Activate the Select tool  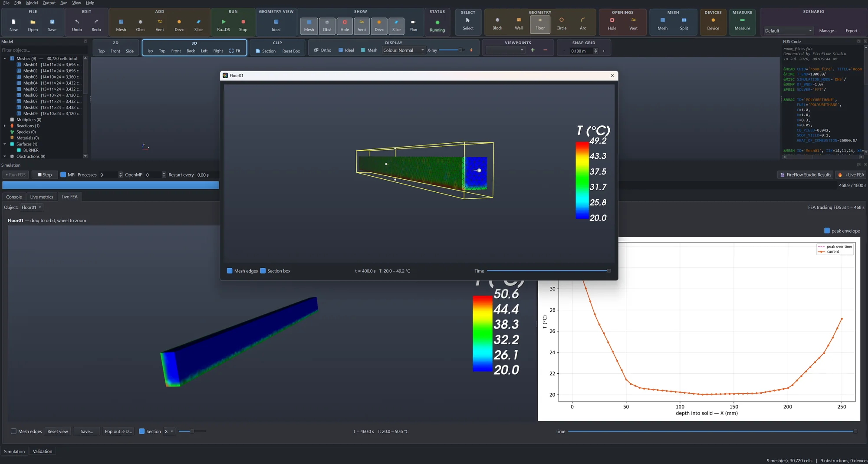pos(468,24)
